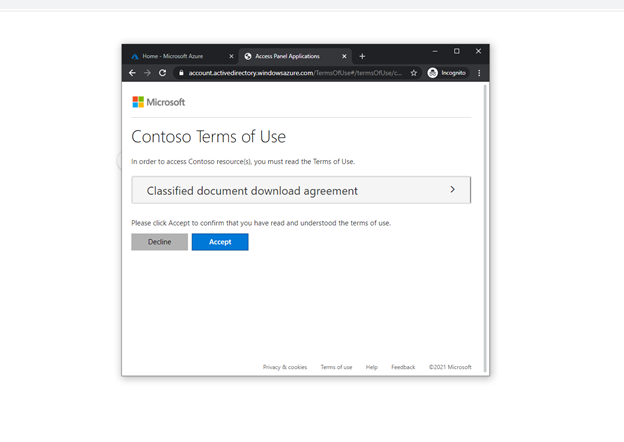Click the Microsoft logo
This screenshot has width=624, height=442.
pos(159,102)
